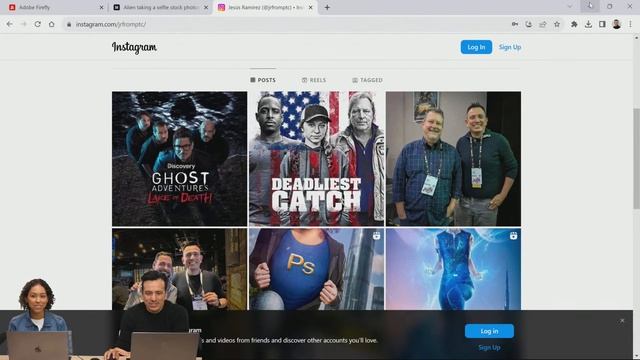
Task: Click the scrollbar up arrow
Action: click(636, 38)
